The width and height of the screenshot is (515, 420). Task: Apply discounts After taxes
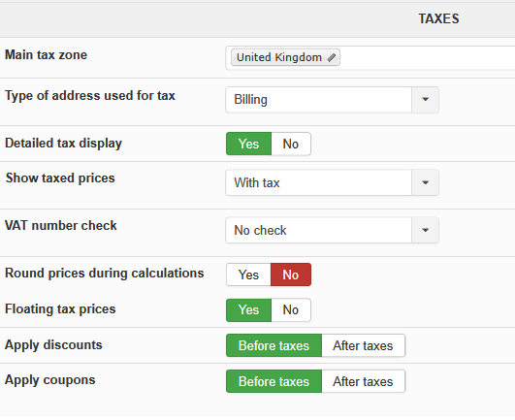coord(364,345)
